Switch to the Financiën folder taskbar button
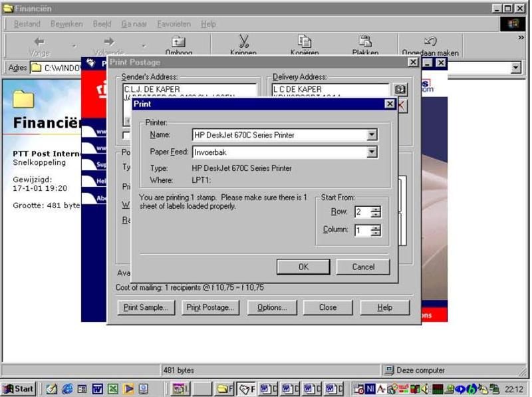The width and height of the screenshot is (532, 397). (x=225, y=389)
